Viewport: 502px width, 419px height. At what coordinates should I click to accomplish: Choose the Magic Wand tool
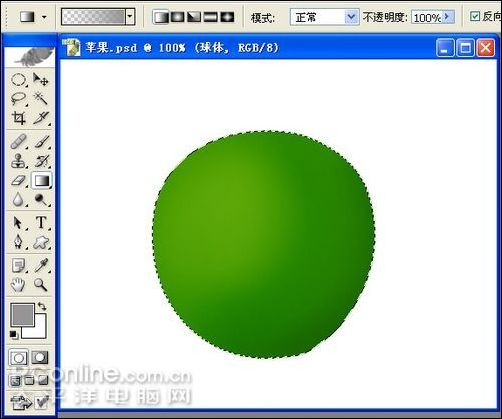[x=41, y=99]
